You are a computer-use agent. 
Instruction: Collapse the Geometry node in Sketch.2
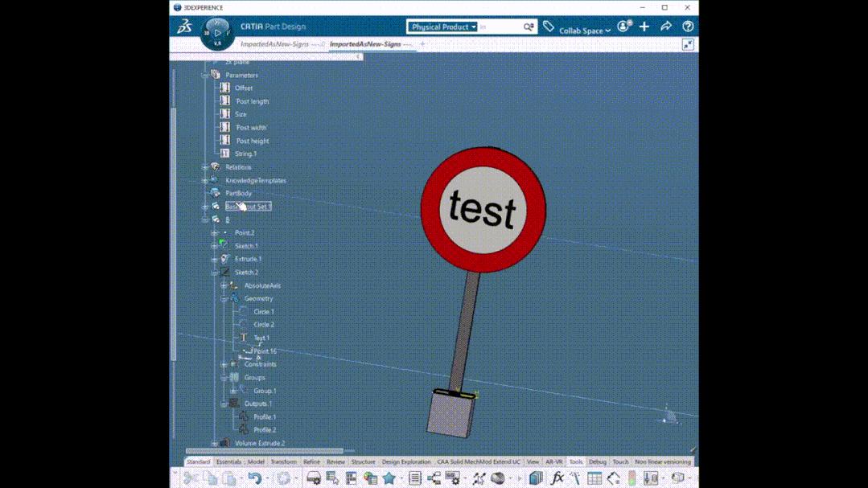[x=224, y=298]
